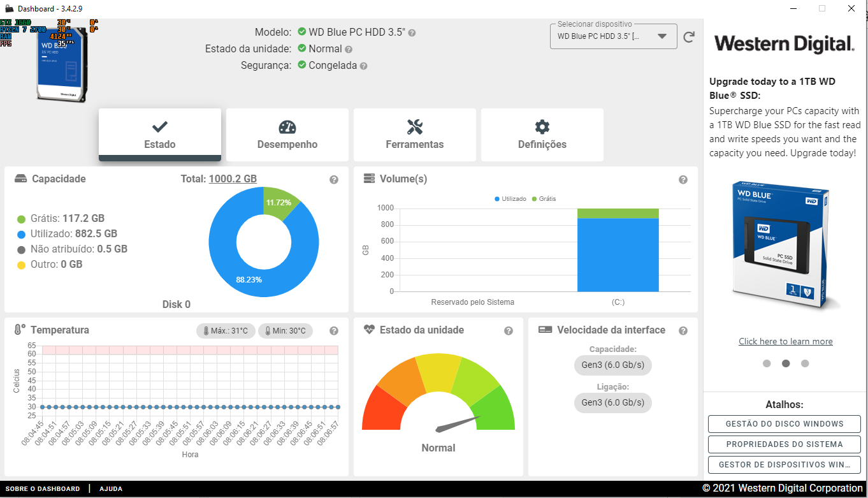Switch to the Desempenho tab
This screenshot has height=498, width=868.
tap(287, 135)
